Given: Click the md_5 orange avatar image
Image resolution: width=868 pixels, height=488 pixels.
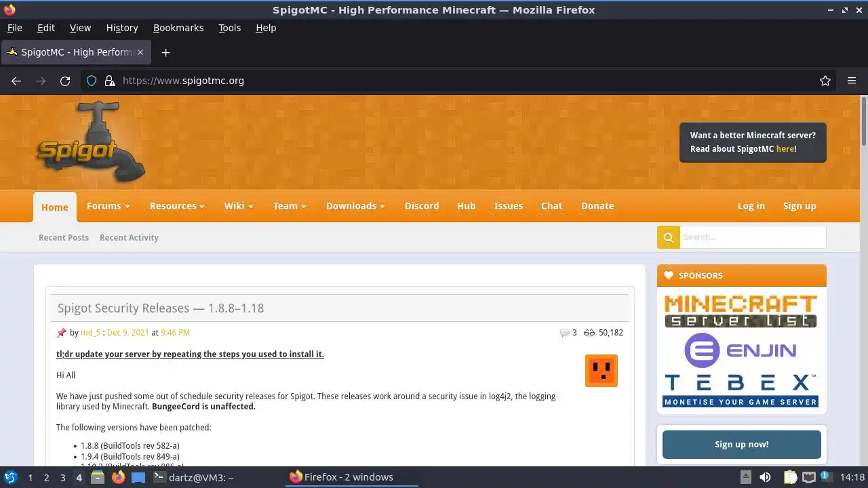Looking at the screenshot, I should tap(601, 371).
